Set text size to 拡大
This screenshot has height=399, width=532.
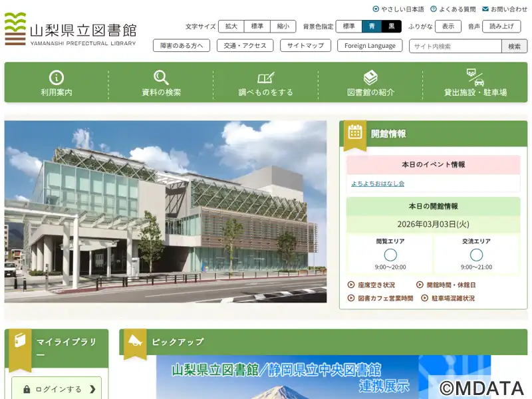tap(231, 27)
